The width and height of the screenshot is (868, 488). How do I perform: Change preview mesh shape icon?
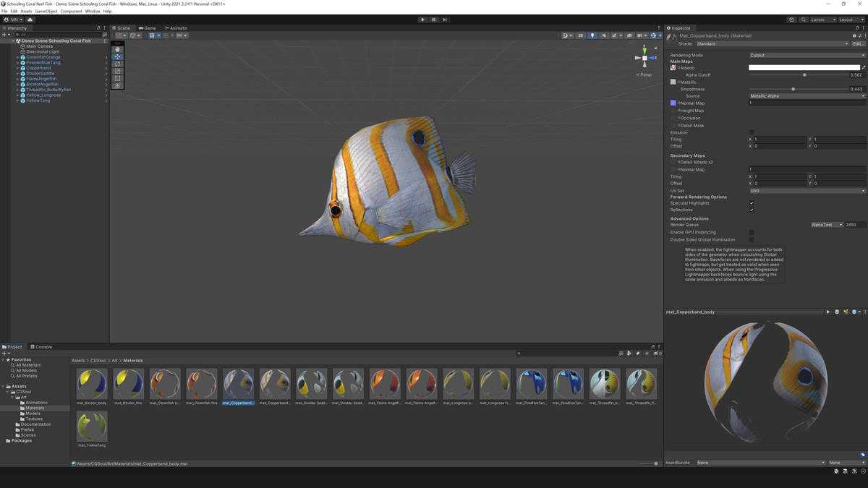pos(837,312)
